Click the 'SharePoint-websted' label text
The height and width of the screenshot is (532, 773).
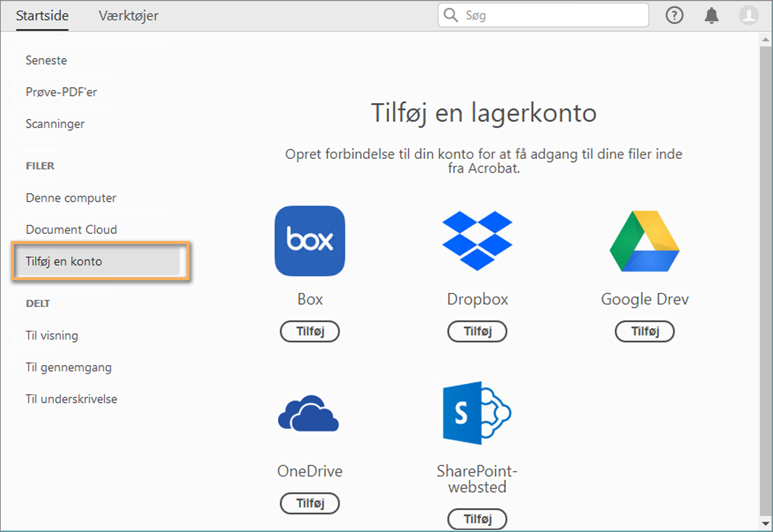[x=477, y=479]
